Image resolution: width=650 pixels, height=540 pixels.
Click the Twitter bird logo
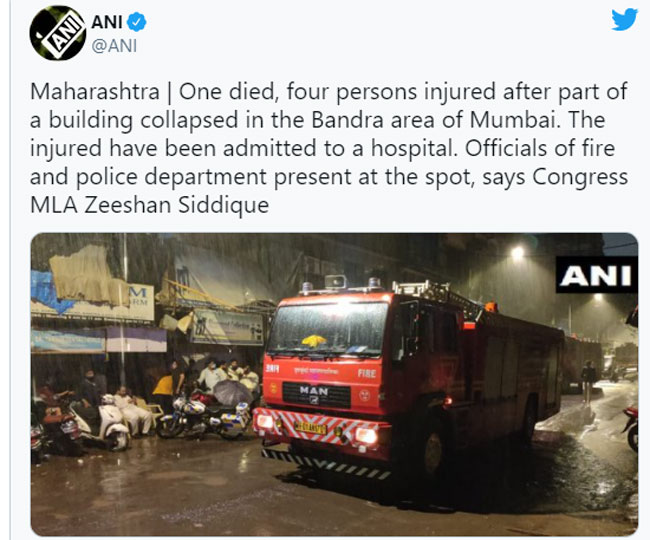(624, 19)
